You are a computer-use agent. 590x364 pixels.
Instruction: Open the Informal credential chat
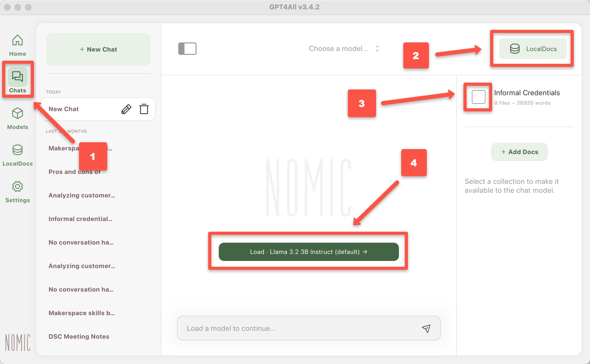tap(80, 219)
